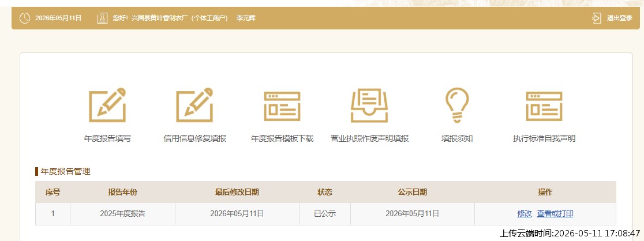This screenshot has height=241, width=644.
Task: Click the clock icon beside the date
Action: 25,18
